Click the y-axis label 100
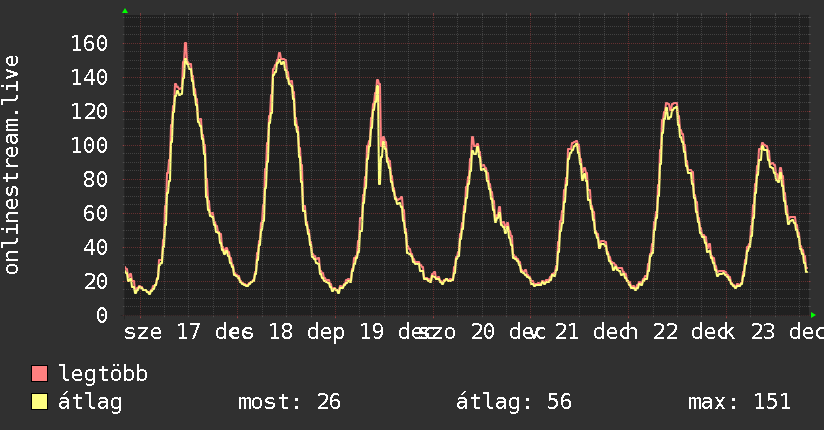The width and height of the screenshot is (824, 430). [x=89, y=146]
